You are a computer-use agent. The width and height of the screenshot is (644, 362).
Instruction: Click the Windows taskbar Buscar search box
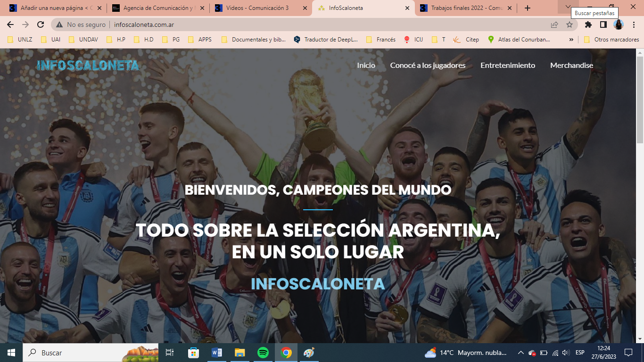(91, 353)
